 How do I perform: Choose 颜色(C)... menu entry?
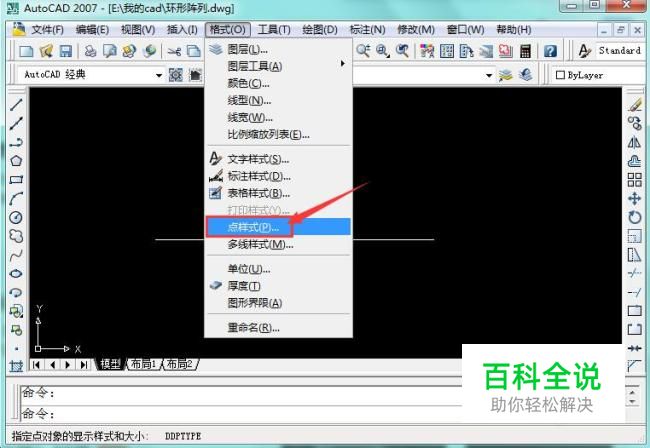(279, 83)
